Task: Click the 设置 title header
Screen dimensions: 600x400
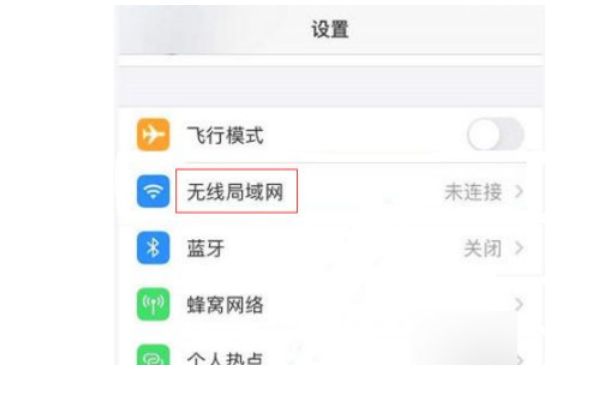Action: [x=330, y=29]
